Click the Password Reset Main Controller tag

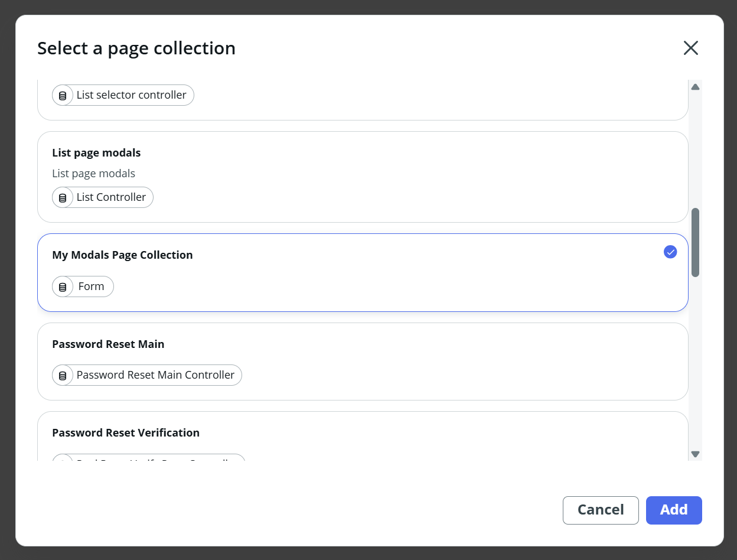[x=155, y=375]
